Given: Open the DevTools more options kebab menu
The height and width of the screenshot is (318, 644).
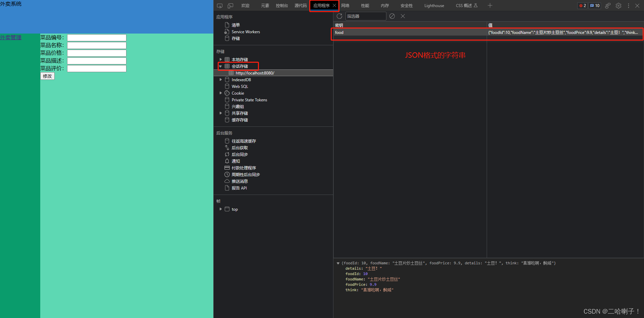Looking at the screenshot, I should pyautogui.click(x=629, y=6).
